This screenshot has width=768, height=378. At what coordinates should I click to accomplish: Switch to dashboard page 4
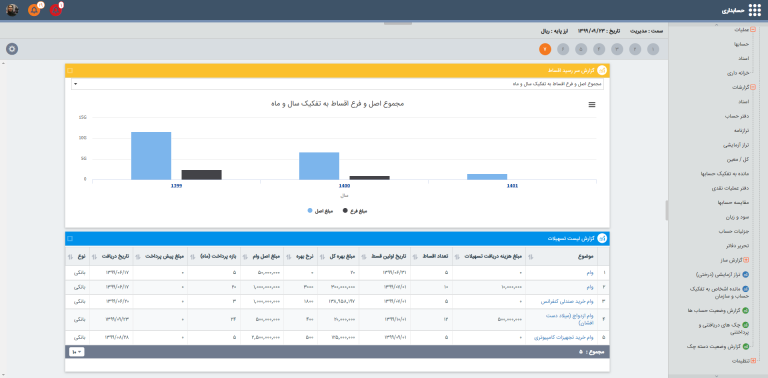[x=599, y=49]
